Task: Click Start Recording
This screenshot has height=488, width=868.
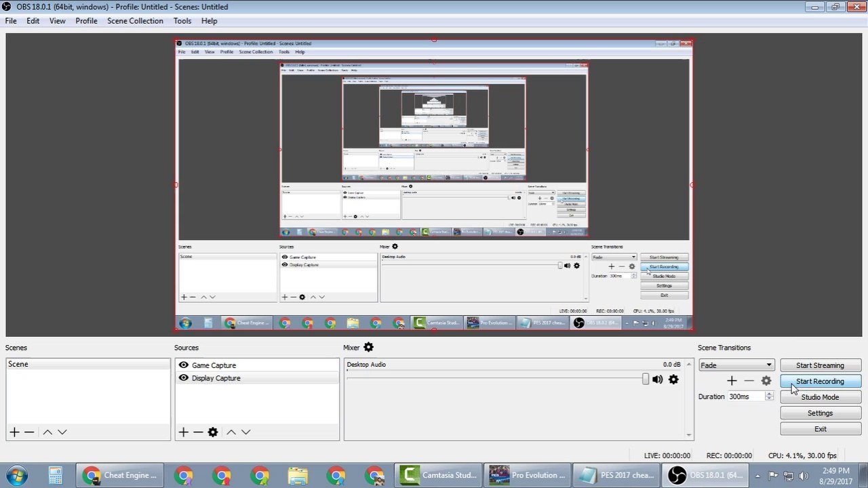Action: click(820, 381)
